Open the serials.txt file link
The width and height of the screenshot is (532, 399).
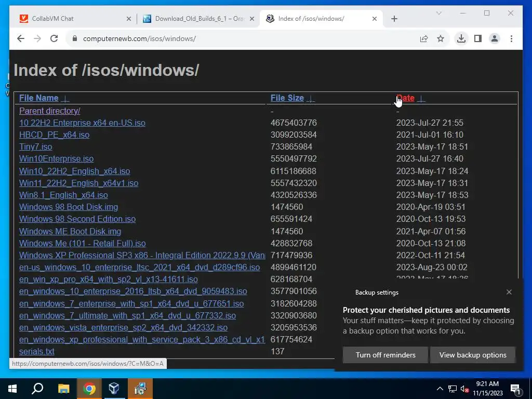coord(37,352)
